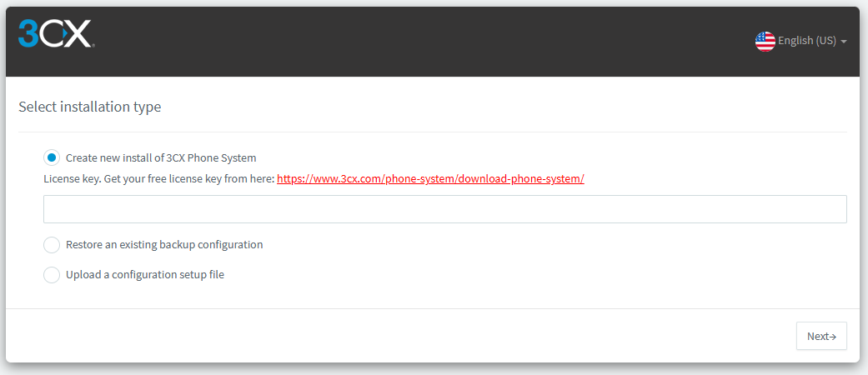Click the 'Select installation type' heading
868x375 pixels.
(x=90, y=107)
